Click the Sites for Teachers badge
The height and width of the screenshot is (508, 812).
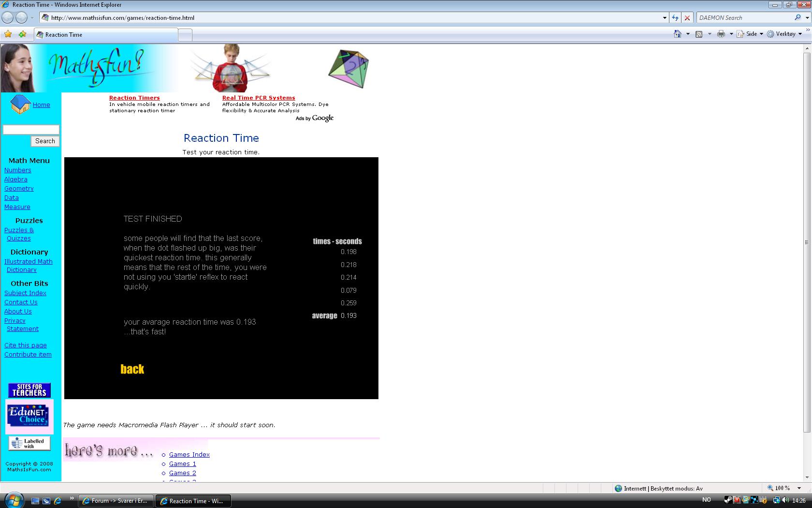tap(29, 390)
